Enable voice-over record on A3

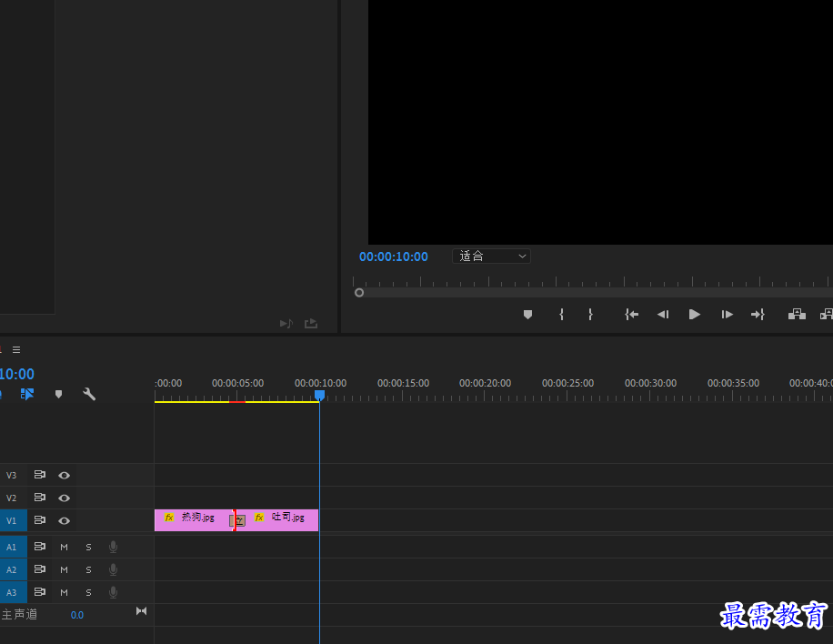(x=113, y=592)
